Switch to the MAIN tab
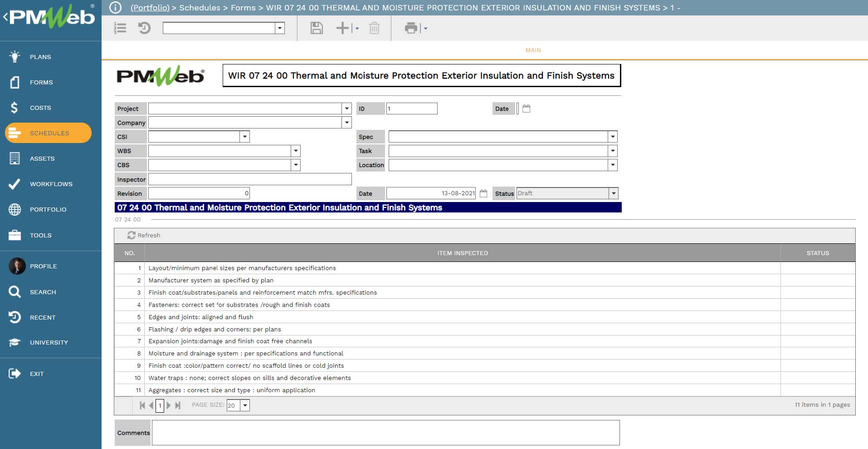The width and height of the screenshot is (868, 449). 533,50
